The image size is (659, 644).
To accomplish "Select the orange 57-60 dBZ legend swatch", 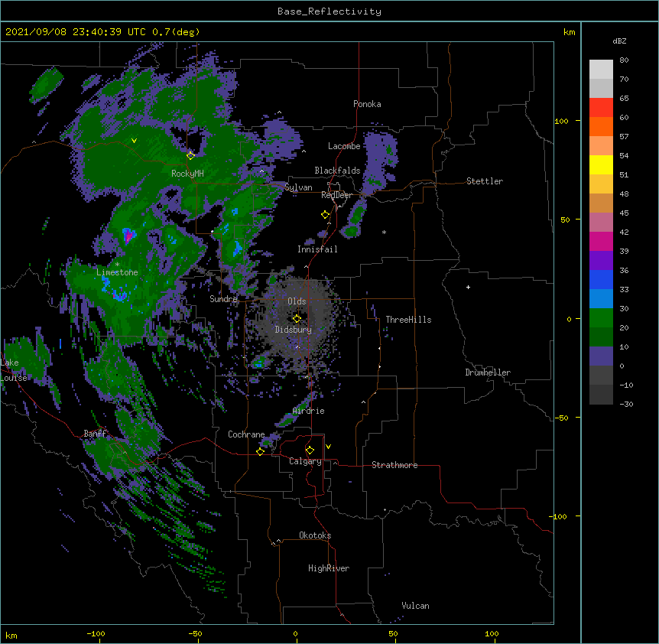I will (601, 126).
